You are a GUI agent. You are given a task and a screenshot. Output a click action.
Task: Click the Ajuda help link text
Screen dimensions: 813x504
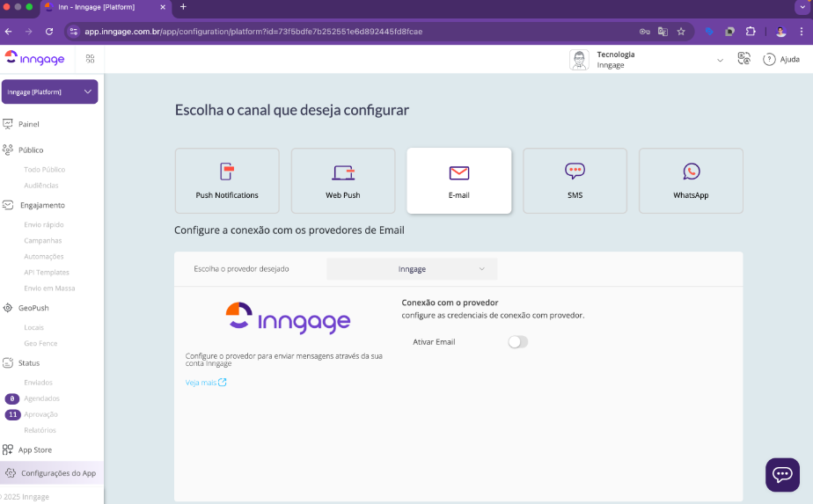pyautogui.click(x=789, y=60)
